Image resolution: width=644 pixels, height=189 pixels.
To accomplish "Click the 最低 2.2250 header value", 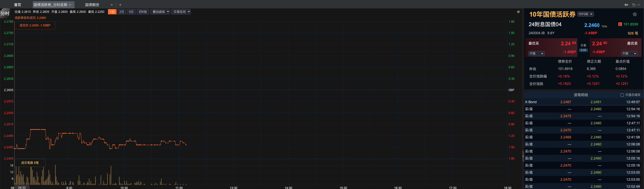I will tap(96, 12).
